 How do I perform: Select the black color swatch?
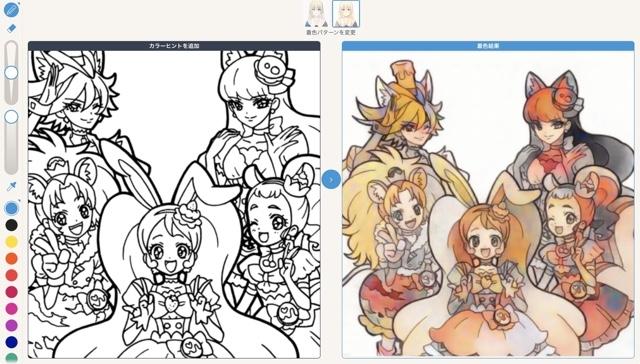click(x=11, y=225)
